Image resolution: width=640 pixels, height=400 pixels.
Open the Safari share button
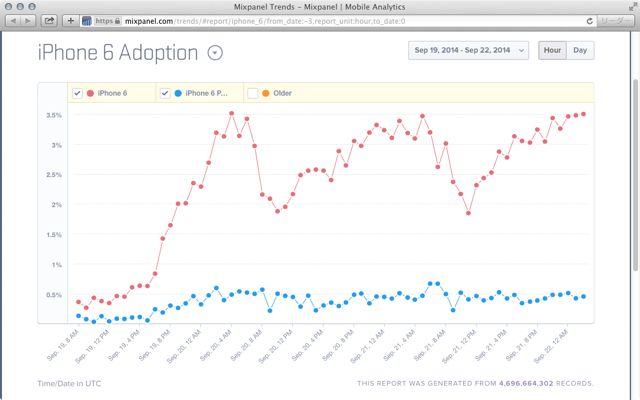click(49, 20)
